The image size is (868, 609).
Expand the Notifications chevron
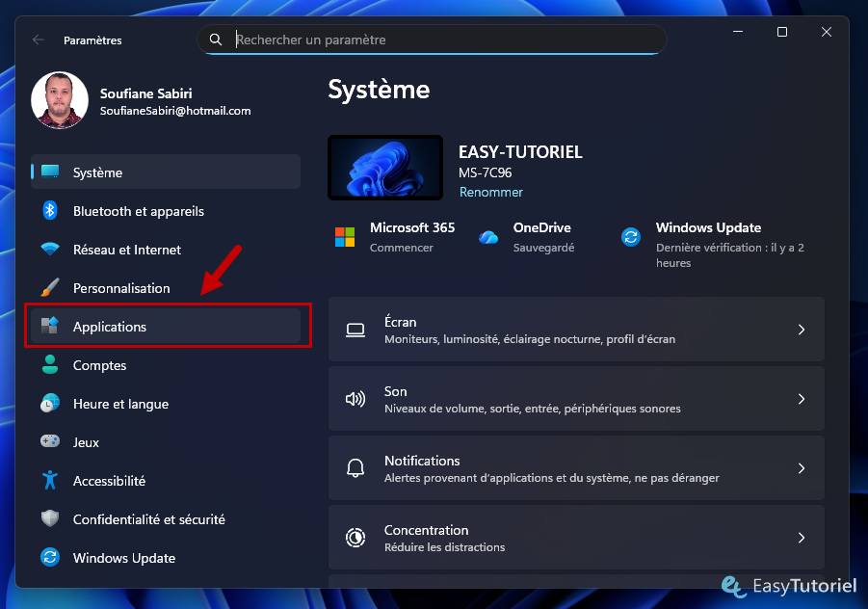click(x=802, y=467)
